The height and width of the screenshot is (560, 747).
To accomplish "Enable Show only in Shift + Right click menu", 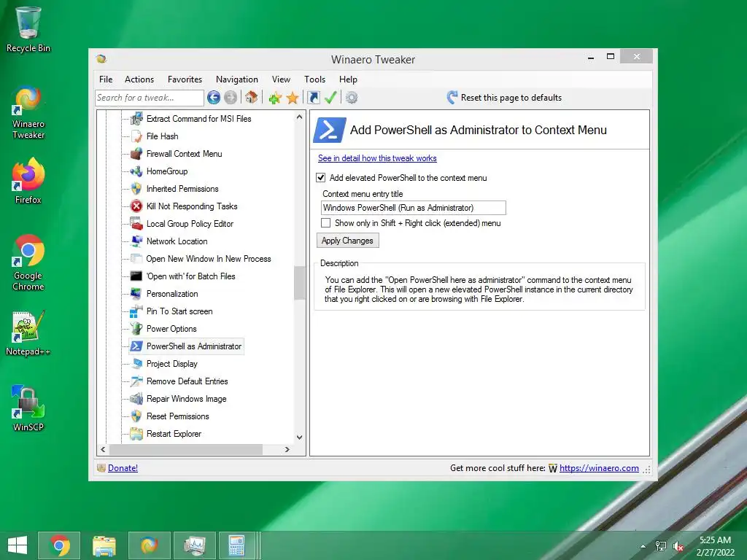I will pos(326,223).
